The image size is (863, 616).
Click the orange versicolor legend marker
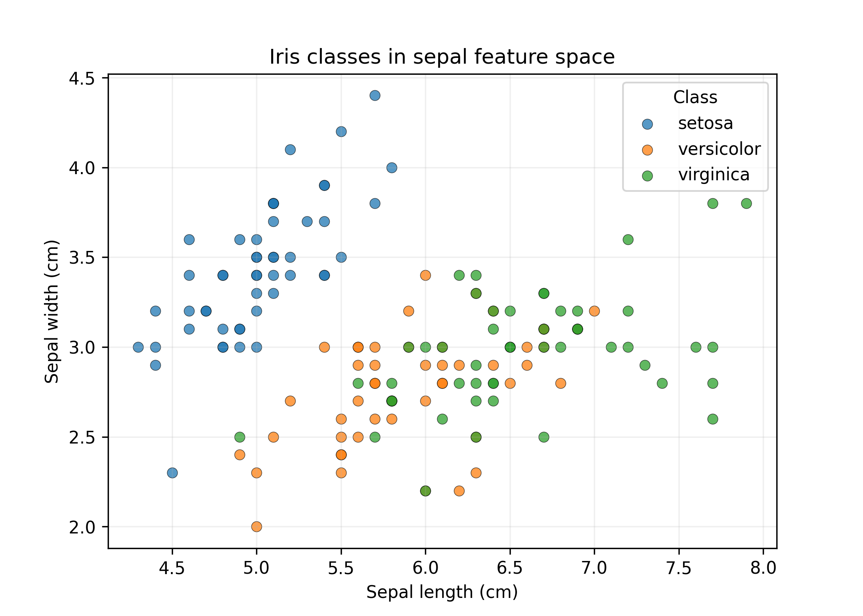pyautogui.click(x=647, y=150)
